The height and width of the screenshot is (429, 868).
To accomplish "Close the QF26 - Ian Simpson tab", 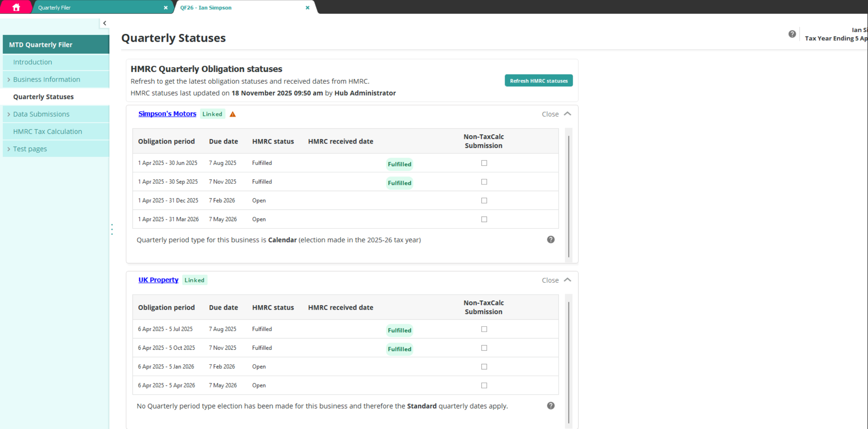I will coord(307,7).
